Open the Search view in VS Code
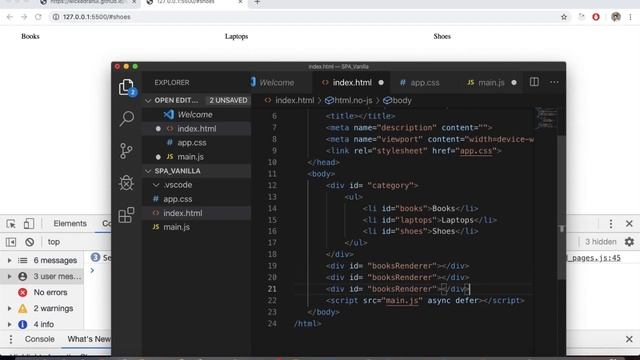Viewport: 640px width, 360px height. pos(127,119)
